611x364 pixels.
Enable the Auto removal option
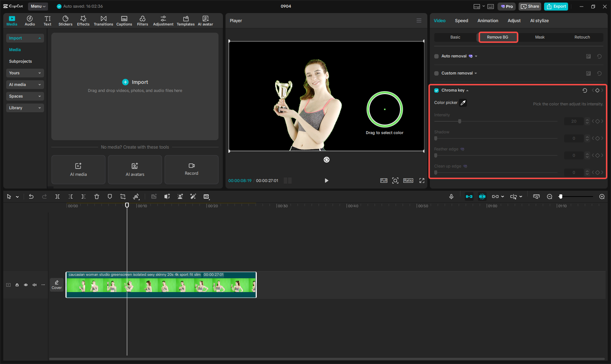[436, 56]
